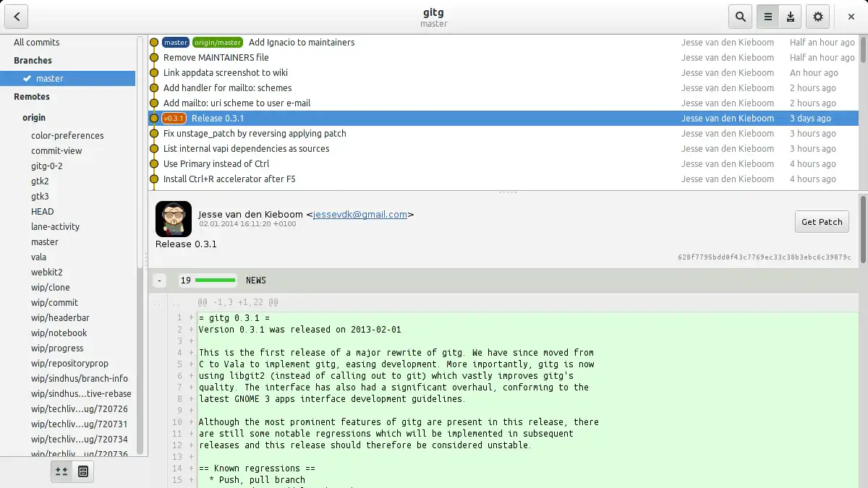Select commit Add handler for mailto: schemes
The height and width of the screenshot is (488, 868).
click(x=503, y=87)
